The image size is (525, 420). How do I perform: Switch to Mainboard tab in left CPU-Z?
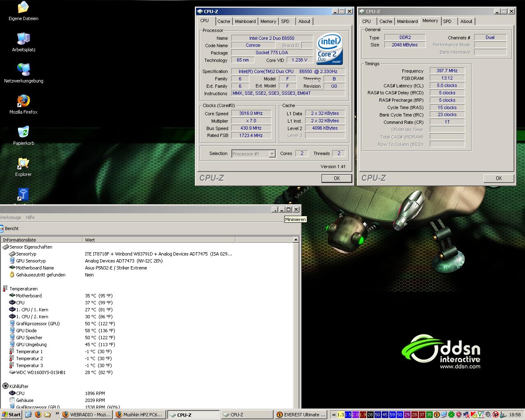[245, 21]
